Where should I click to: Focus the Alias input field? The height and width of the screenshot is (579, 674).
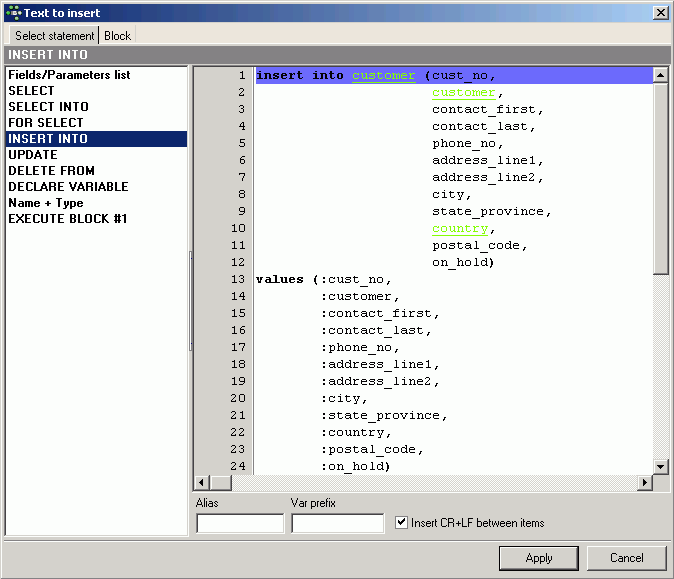click(240, 523)
